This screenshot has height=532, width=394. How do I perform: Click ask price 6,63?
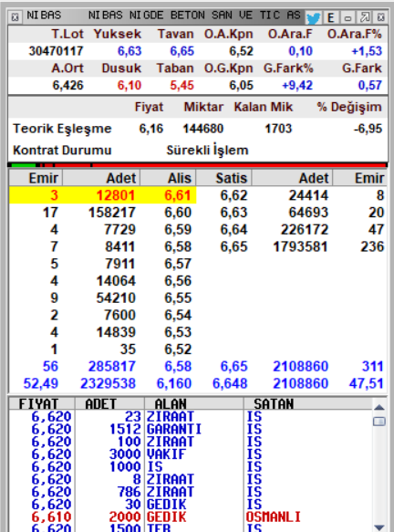click(233, 213)
